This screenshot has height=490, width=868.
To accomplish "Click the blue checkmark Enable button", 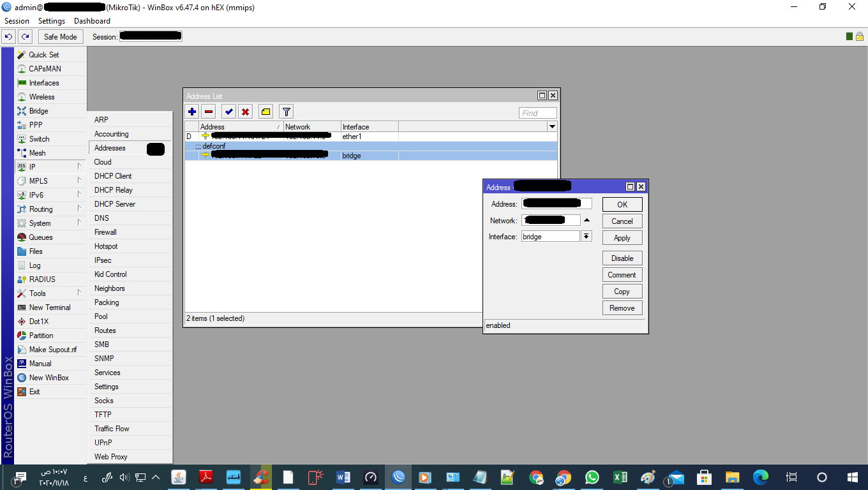I will click(228, 112).
